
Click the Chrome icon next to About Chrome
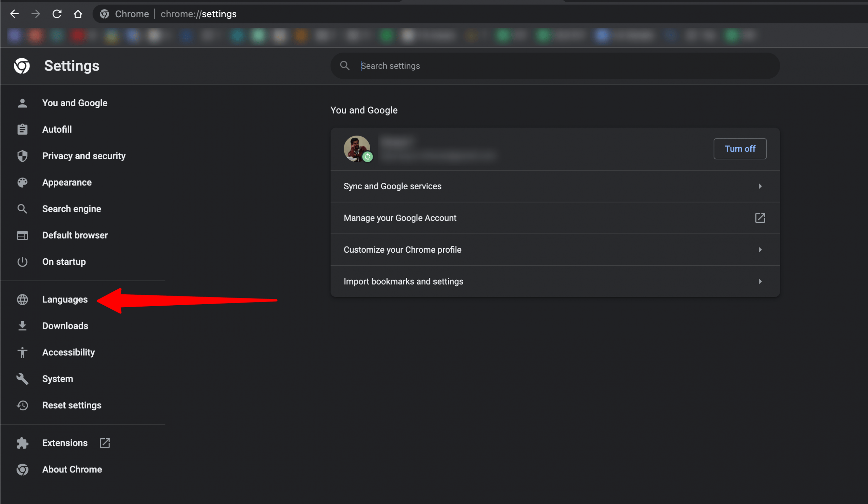(22, 469)
